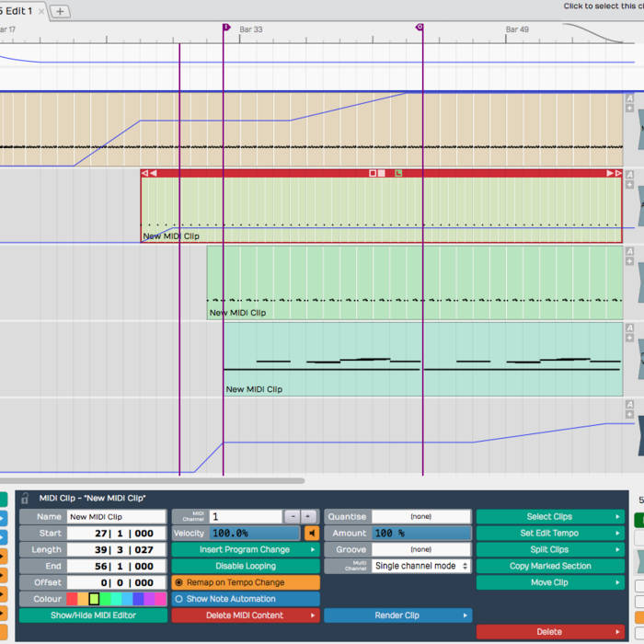Add a new edit tab with plus button
The width and height of the screenshot is (644, 644).
click(60, 11)
